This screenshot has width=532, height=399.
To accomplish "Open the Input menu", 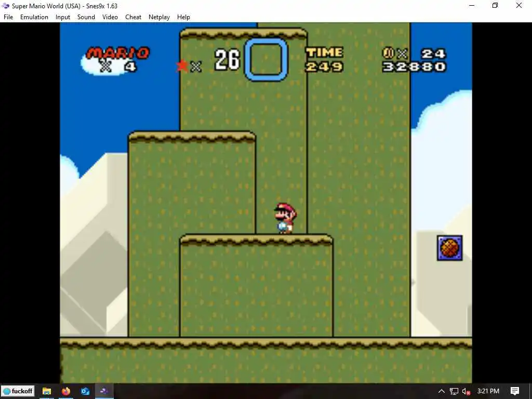I will click(63, 17).
